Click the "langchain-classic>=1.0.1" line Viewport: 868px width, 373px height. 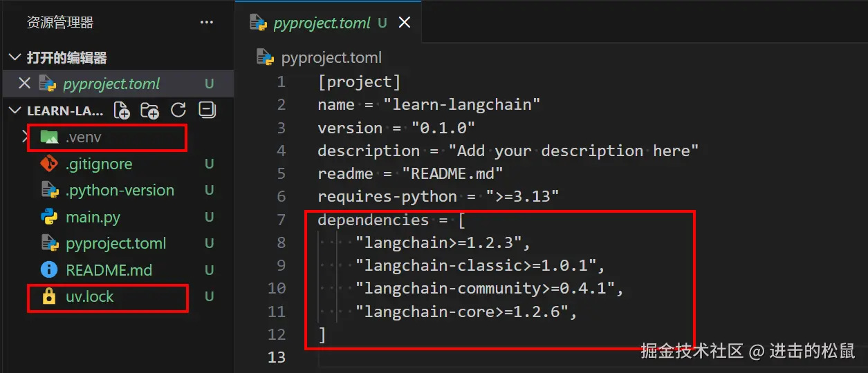point(480,265)
